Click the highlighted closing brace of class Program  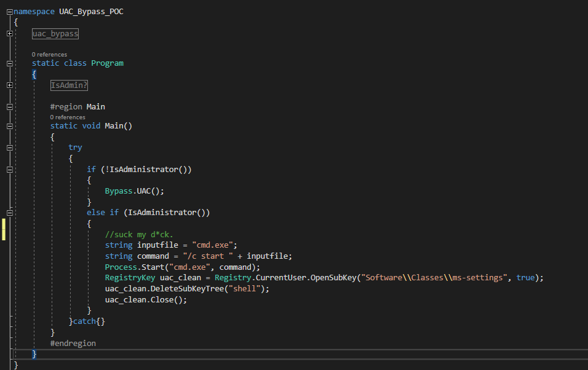pyautogui.click(x=34, y=354)
